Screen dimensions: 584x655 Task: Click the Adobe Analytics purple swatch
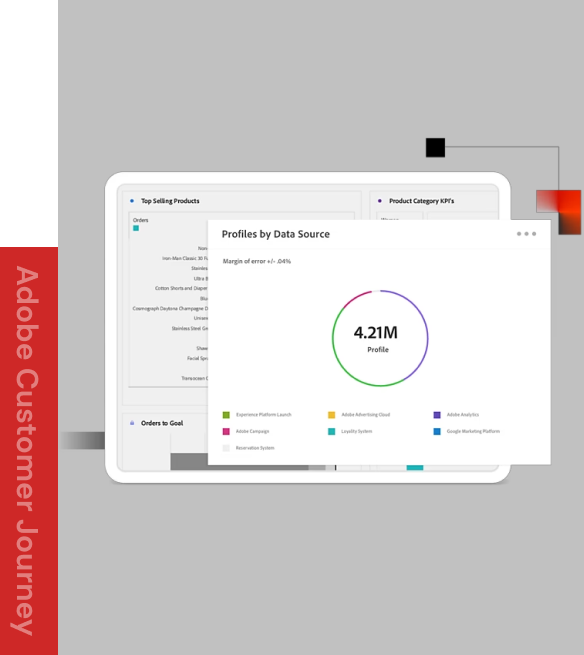pos(437,415)
